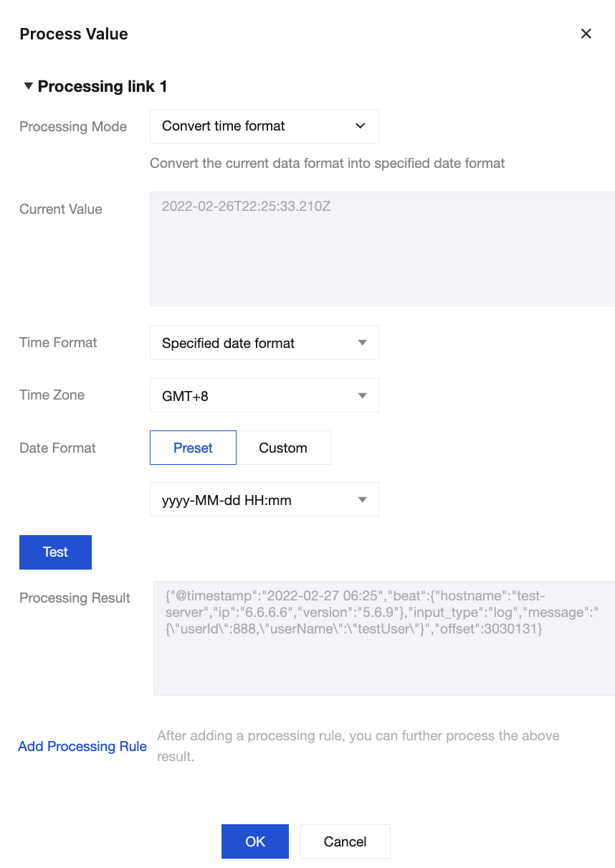Image resolution: width=615 pixels, height=868 pixels.
Task: Close the Process Value dialog
Action: [586, 34]
